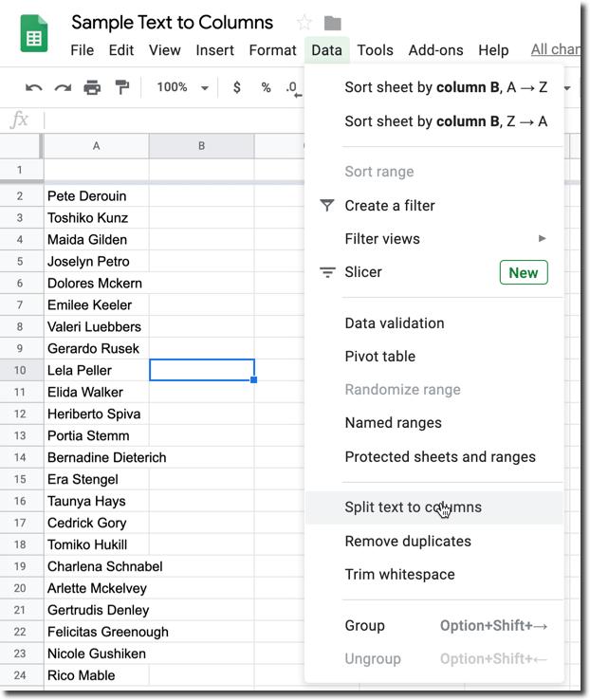
Task: Format as percent
Action: tap(266, 87)
